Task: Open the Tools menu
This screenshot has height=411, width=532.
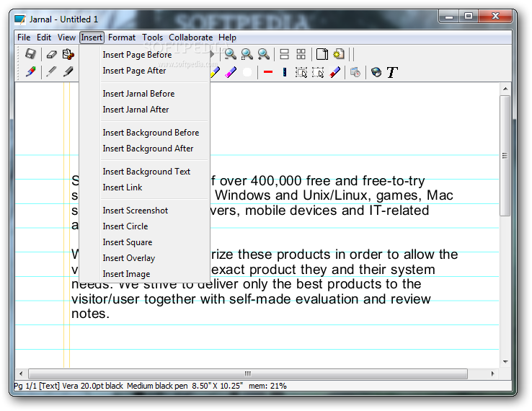Action: (x=152, y=37)
